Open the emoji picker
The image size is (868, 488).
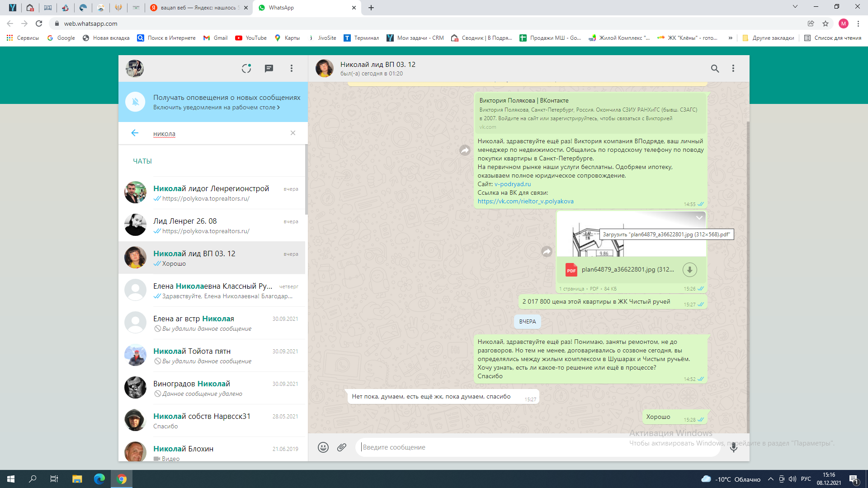coord(323,447)
